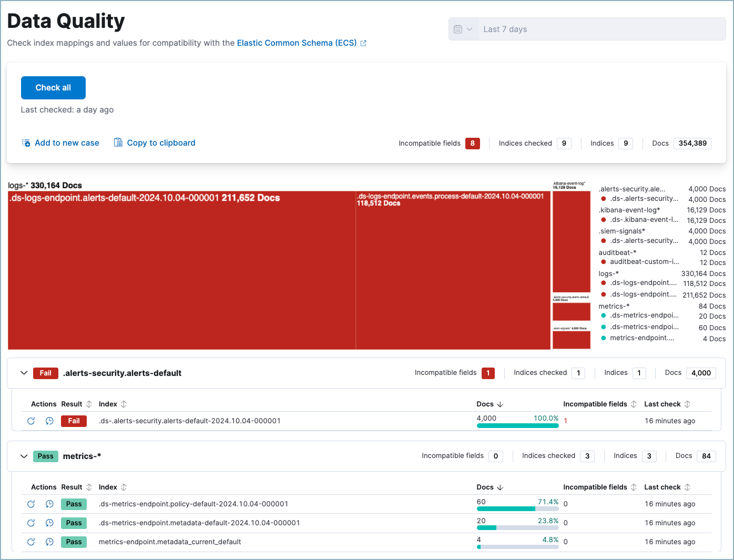Screen dimensions: 734x560
Task: Recheck the metrics-endpoint.policy-default index
Action: [31, 504]
